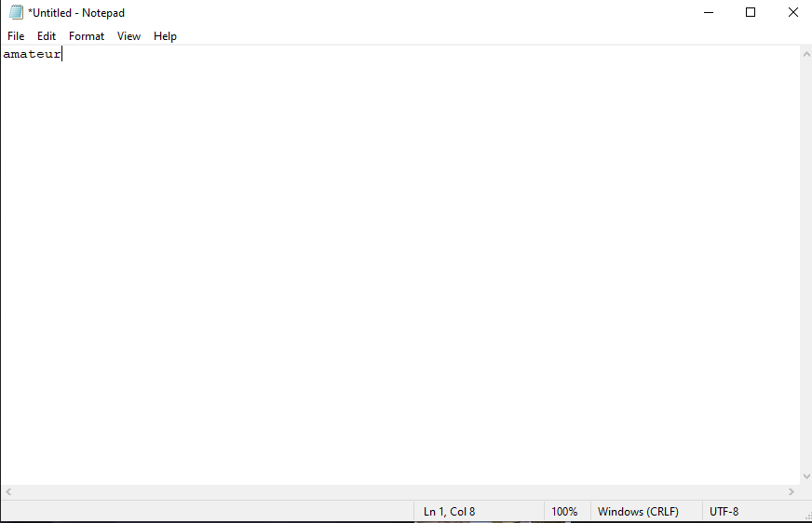
Task: Open the File menu
Action: (x=16, y=36)
